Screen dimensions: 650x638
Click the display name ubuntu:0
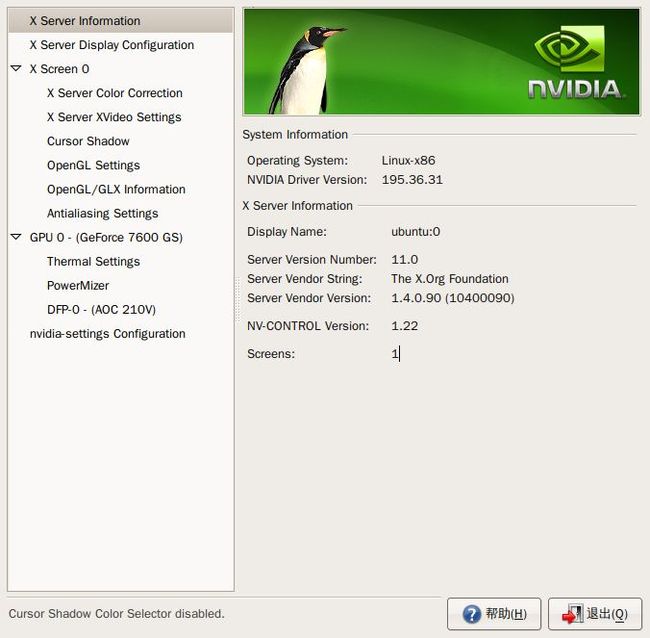click(x=415, y=231)
